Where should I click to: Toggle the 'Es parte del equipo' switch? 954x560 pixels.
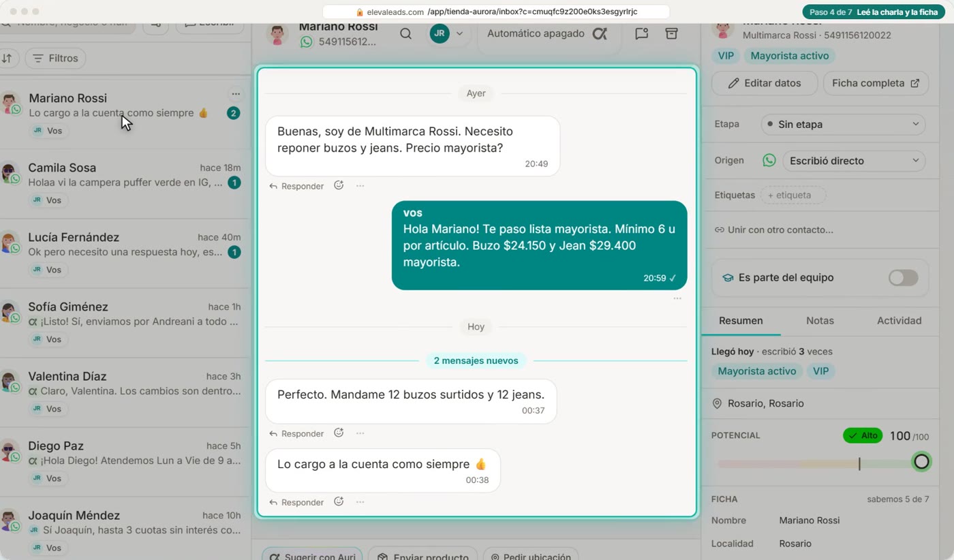click(903, 277)
